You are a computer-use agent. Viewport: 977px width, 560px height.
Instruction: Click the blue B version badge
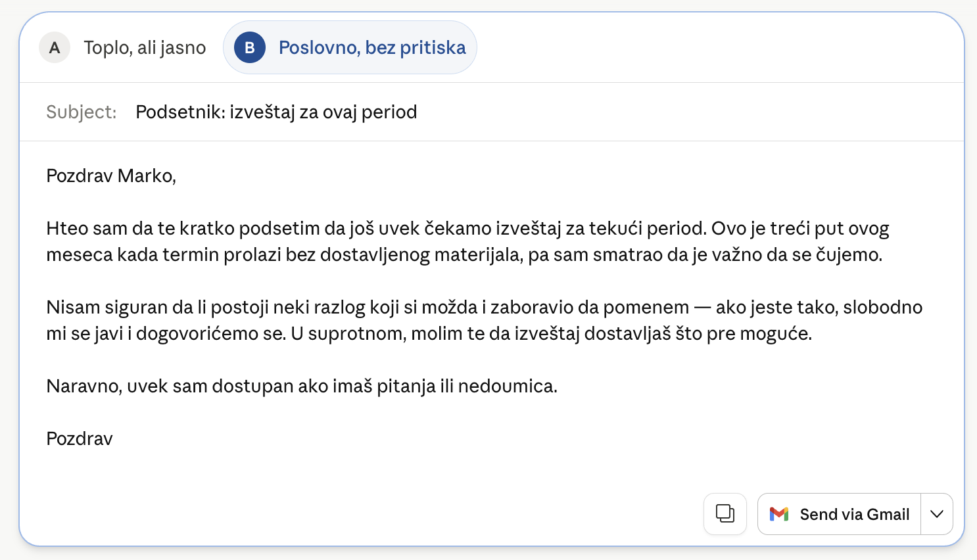pyautogui.click(x=249, y=47)
